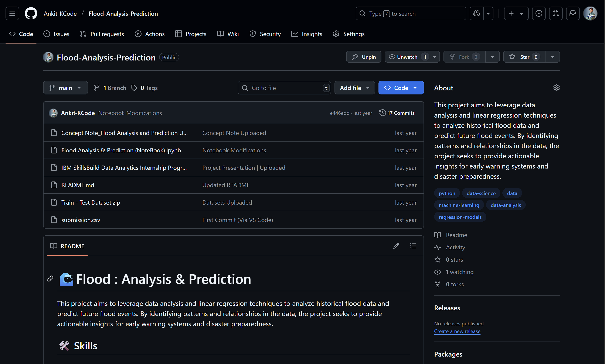Open the Security tab
The image size is (605, 364).
(265, 34)
